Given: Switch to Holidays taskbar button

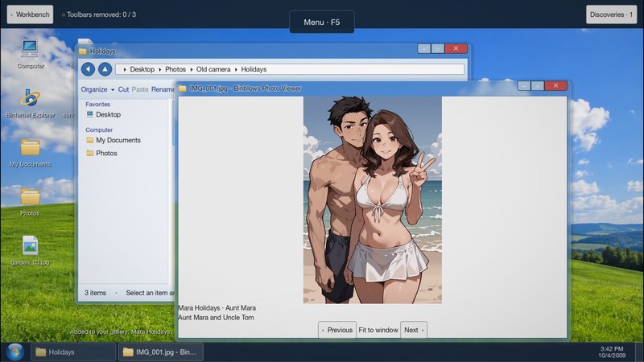Looking at the screenshot, I should coord(73,352).
